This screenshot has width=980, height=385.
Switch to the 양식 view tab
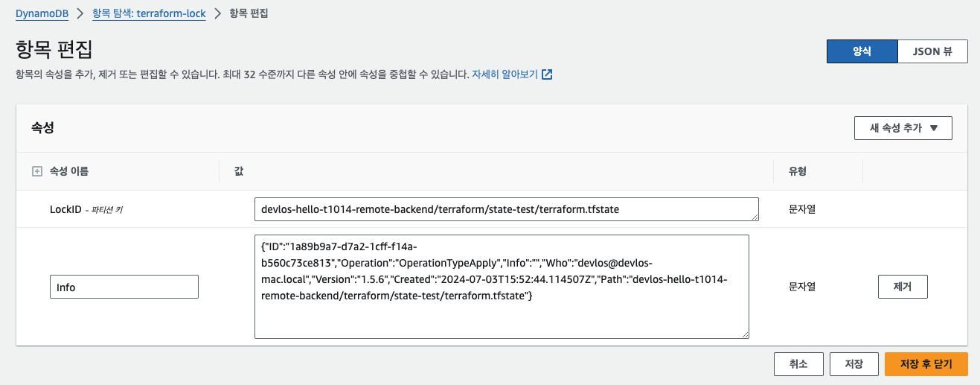click(x=862, y=51)
